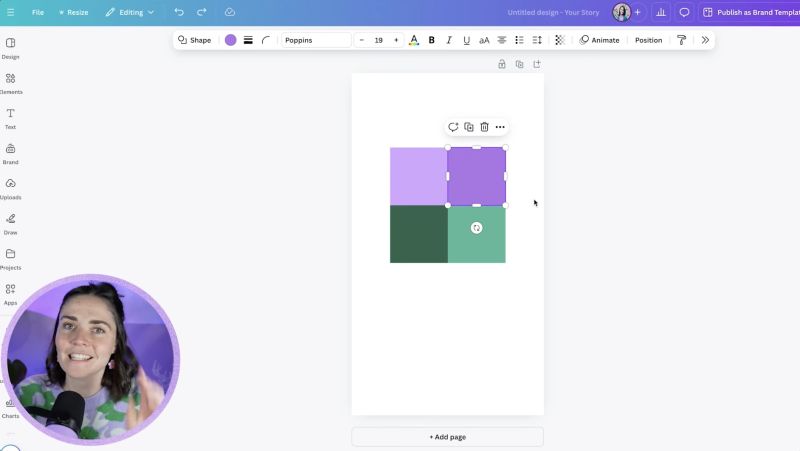Toggle underline formatting
The image size is (800, 451).
tap(466, 40)
